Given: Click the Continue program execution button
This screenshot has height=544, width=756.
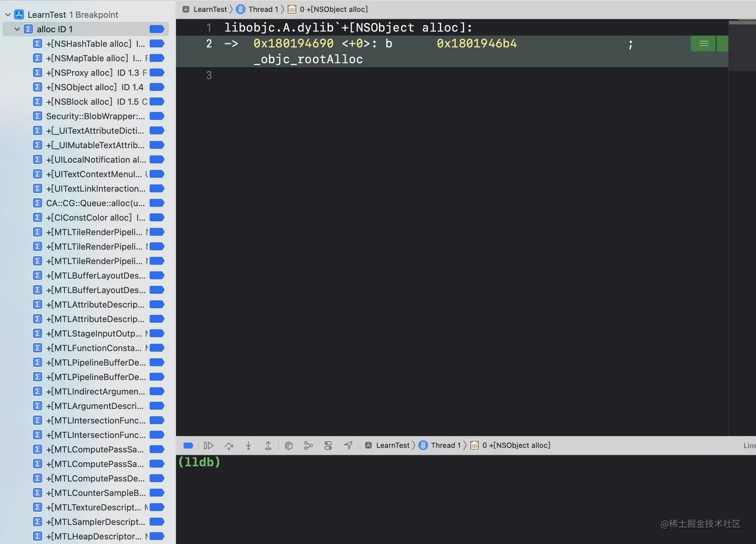Looking at the screenshot, I should coord(208,446).
